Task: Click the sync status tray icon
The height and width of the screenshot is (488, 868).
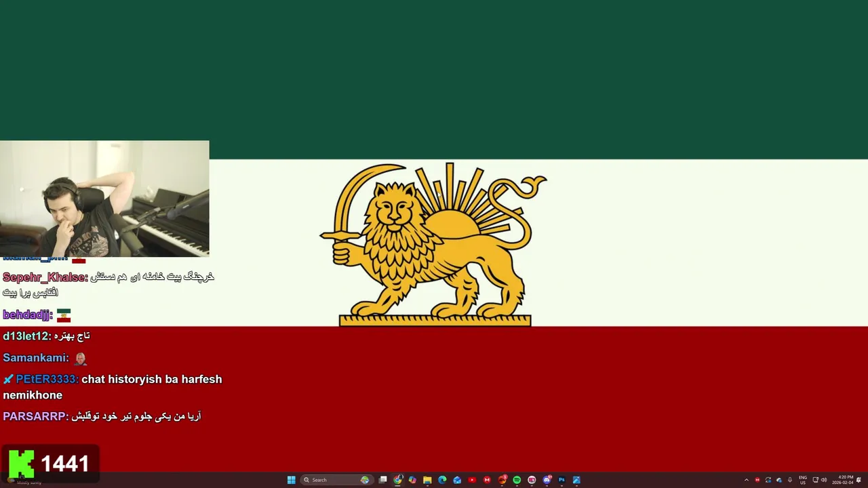Action: 768,480
